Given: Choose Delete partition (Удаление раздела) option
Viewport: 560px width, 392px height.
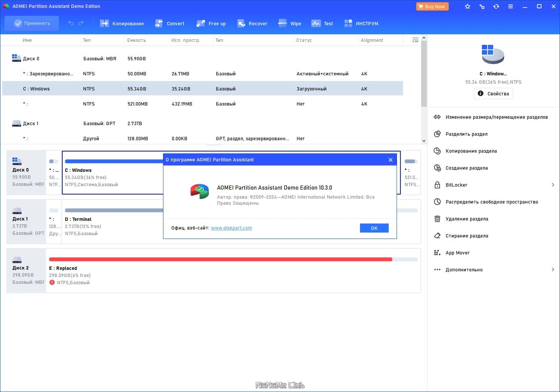Looking at the screenshot, I should [467, 219].
